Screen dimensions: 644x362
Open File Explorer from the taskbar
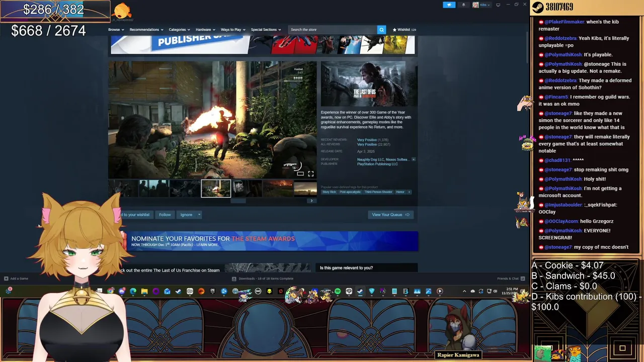pyautogui.click(x=144, y=291)
